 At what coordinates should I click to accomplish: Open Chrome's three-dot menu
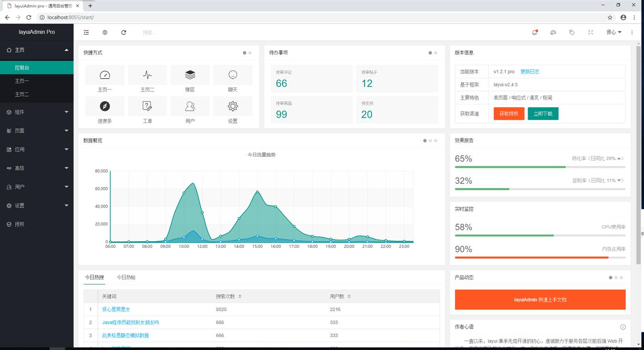tap(634, 17)
